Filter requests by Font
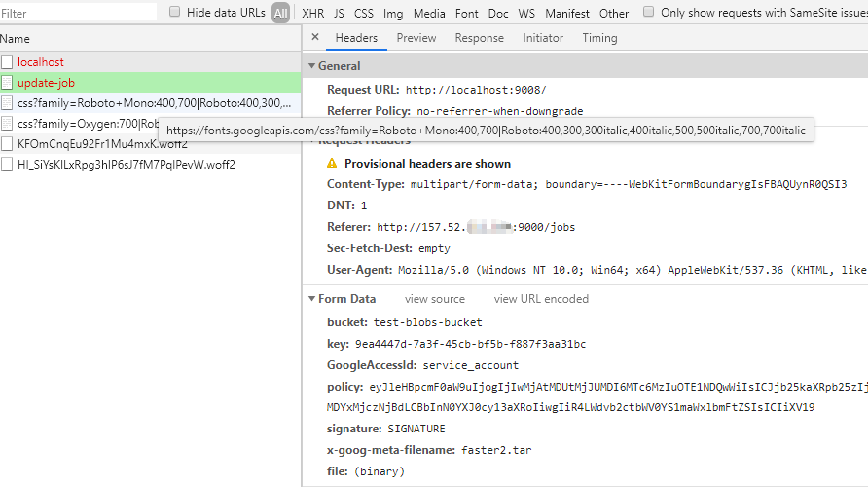Screen dimensions: 868x487 [x=467, y=14]
